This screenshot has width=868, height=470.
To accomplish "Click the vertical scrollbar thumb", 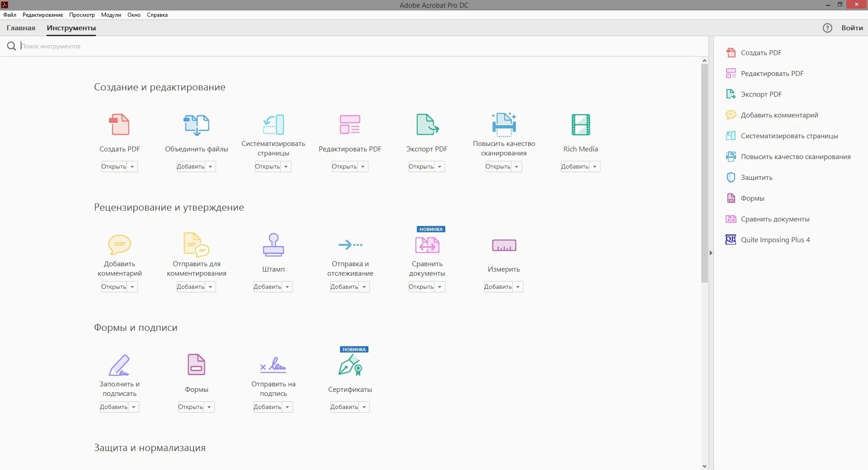I will point(704,173).
